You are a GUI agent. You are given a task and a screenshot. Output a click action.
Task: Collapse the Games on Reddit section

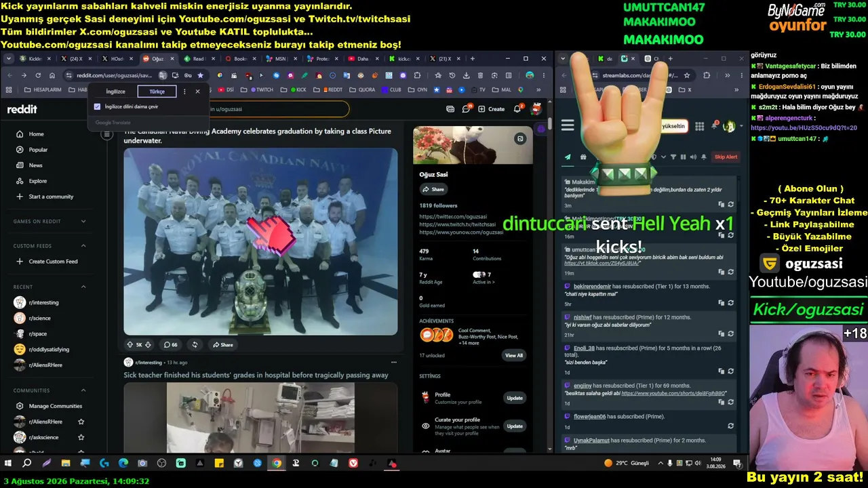(x=83, y=221)
